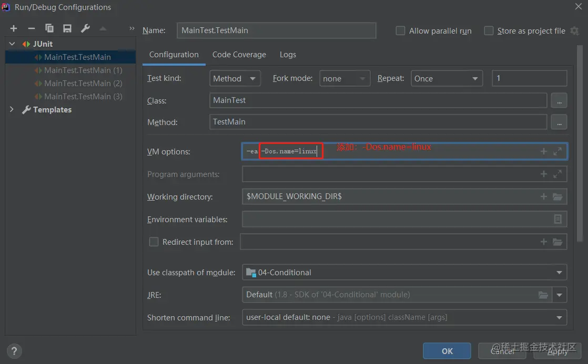Edit Environment variables list icon
Viewport: 588px width, 364px height.
click(x=557, y=219)
